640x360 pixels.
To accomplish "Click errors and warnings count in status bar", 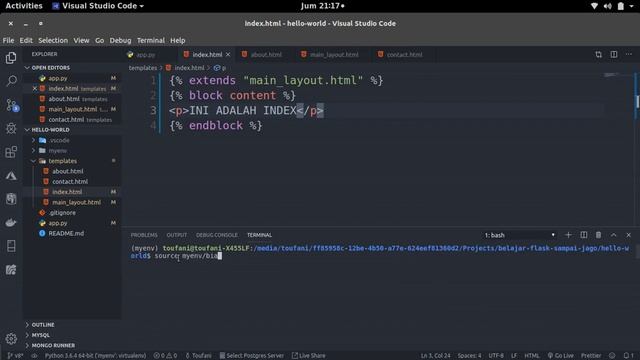I will click(x=165, y=356).
